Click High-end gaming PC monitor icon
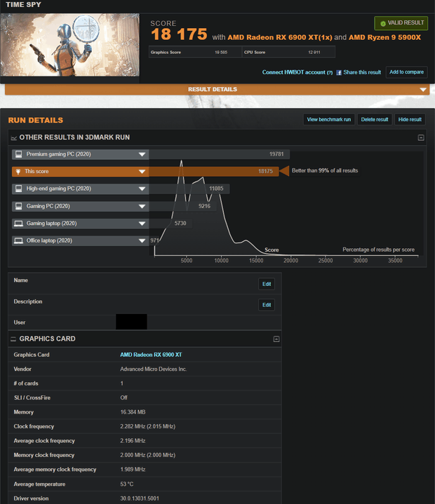 pos(19,189)
